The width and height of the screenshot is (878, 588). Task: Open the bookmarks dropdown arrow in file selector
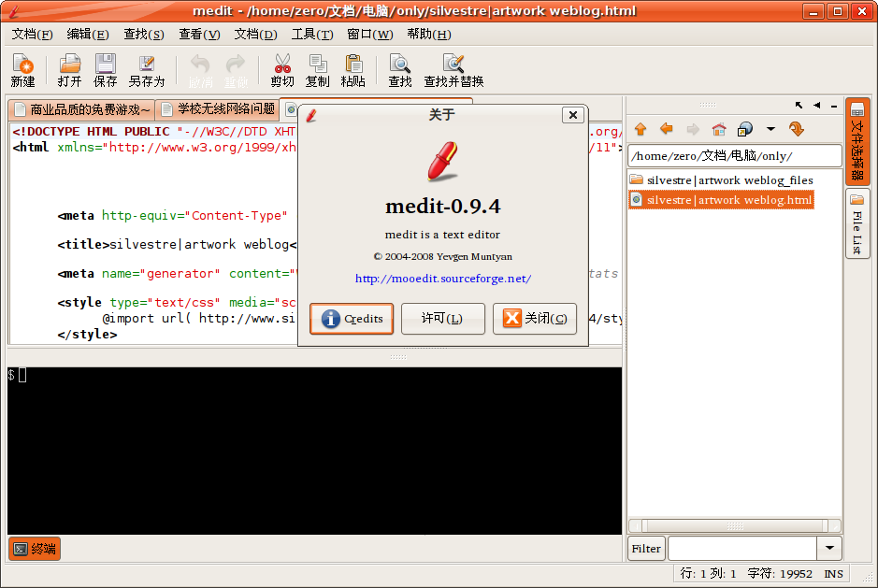click(771, 129)
